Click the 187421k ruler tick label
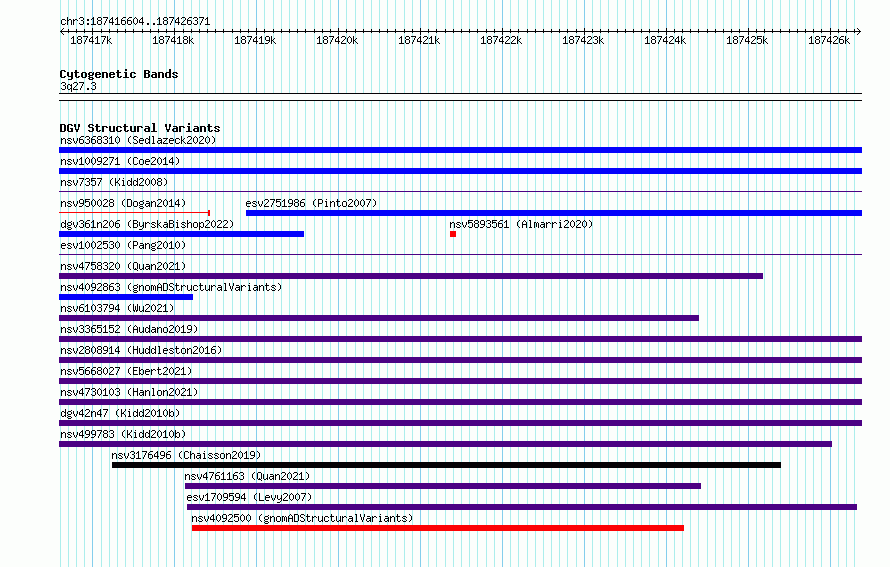The image size is (890, 567). (x=419, y=40)
